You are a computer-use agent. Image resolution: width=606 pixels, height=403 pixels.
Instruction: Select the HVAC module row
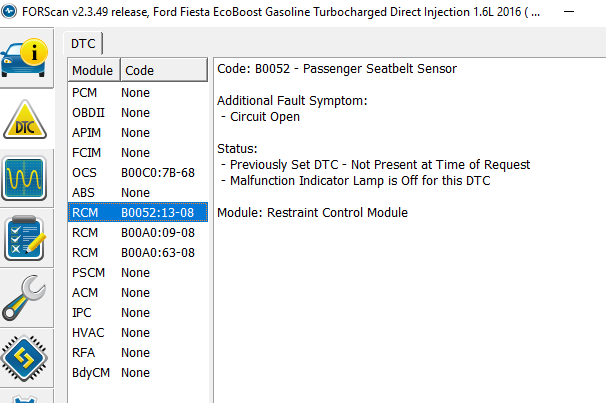(137, 332)
